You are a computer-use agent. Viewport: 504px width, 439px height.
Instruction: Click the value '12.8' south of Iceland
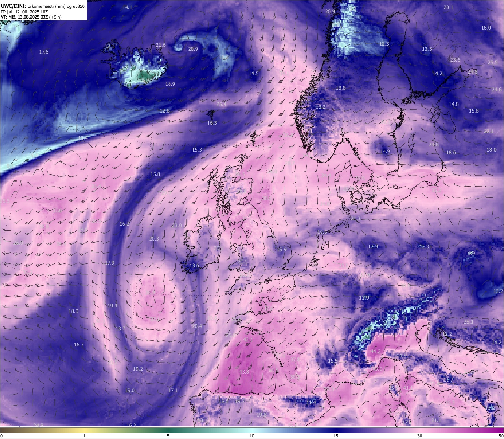coord(165,111)
